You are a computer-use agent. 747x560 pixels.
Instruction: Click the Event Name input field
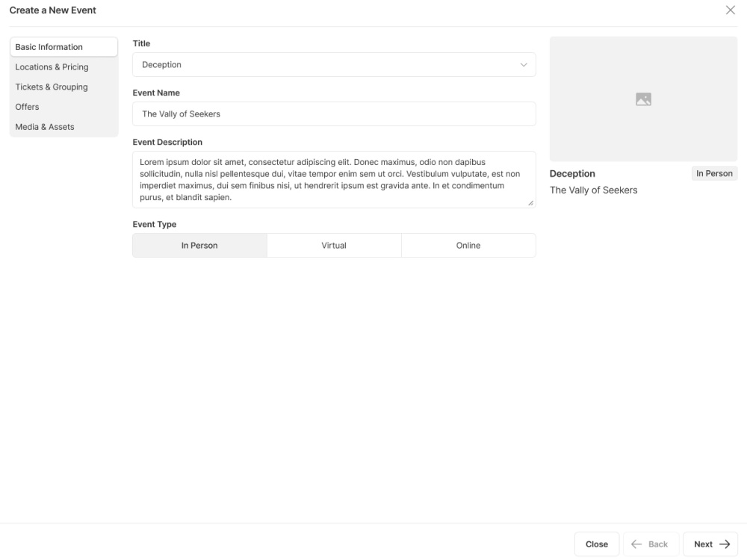[334, 113]
